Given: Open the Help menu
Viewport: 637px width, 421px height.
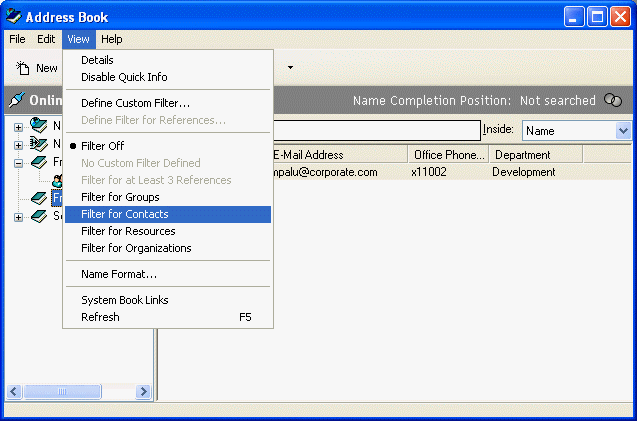Looking at the screenshot, I should point(112,39).
